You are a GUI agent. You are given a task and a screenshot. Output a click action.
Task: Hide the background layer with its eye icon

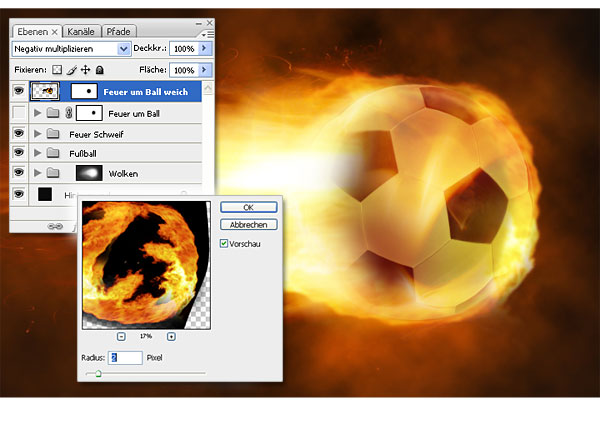pos(19,194)
